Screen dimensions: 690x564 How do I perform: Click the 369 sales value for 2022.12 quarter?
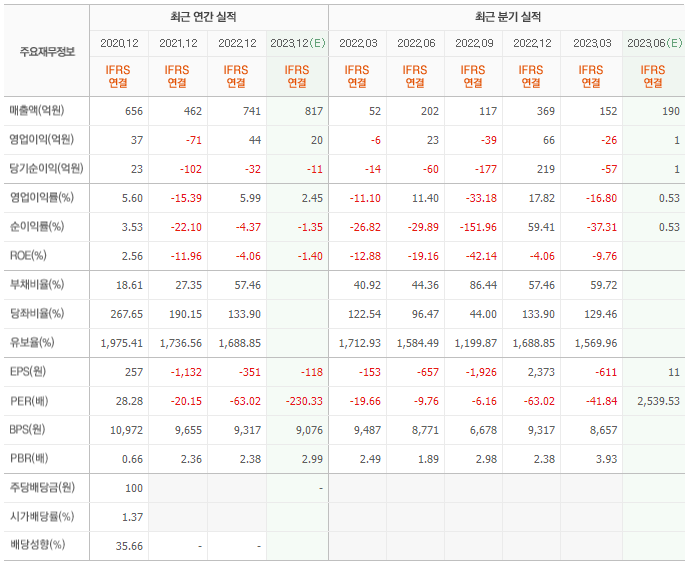coord(546,111)
